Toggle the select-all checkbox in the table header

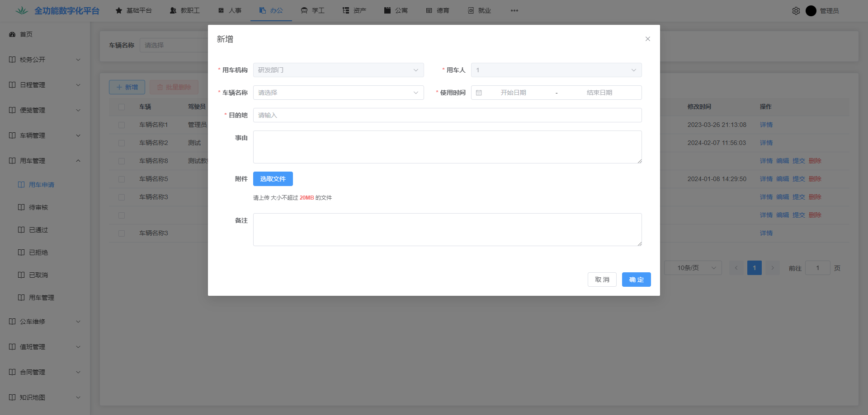[x=122, y=107]
